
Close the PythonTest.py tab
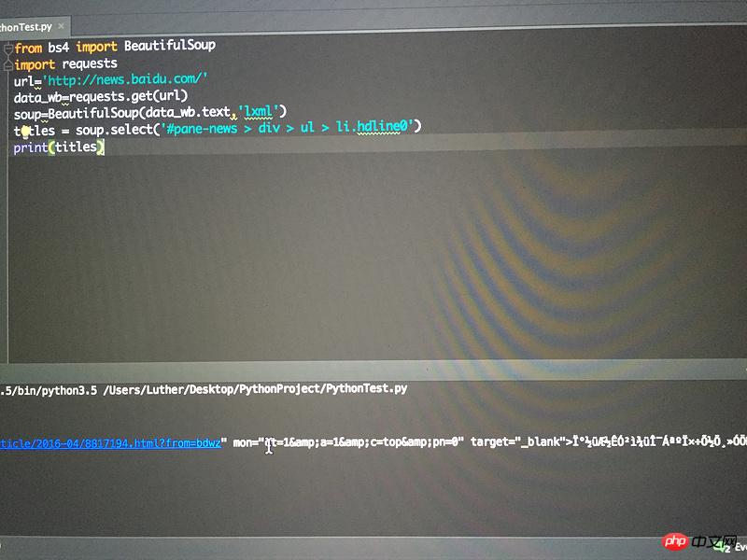61,27
